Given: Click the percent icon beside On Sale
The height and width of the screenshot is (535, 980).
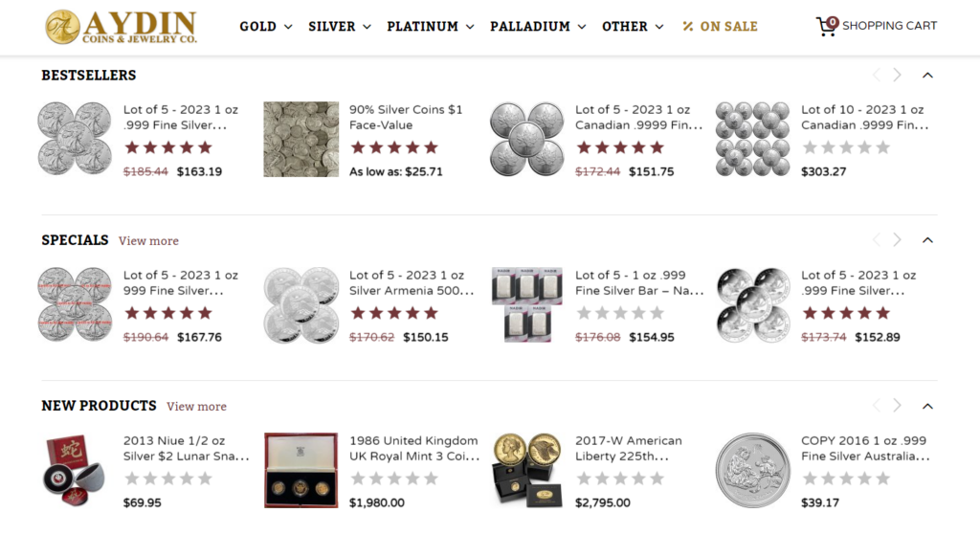Looking at the screenshot, I should tap(687, 26).
